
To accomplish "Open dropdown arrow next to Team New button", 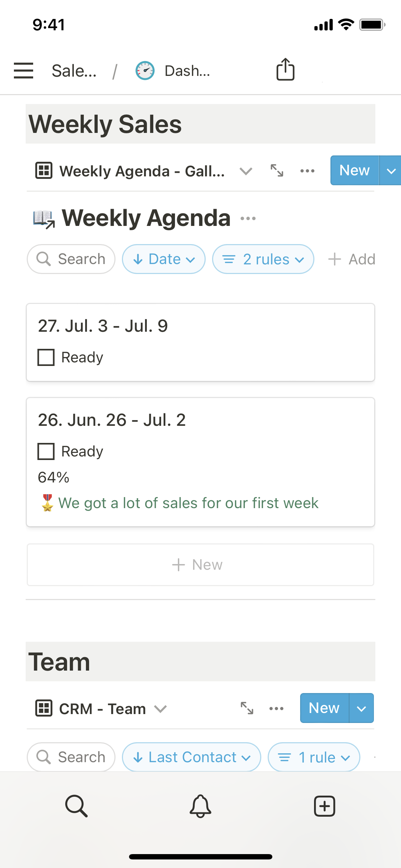I will 361,708.
